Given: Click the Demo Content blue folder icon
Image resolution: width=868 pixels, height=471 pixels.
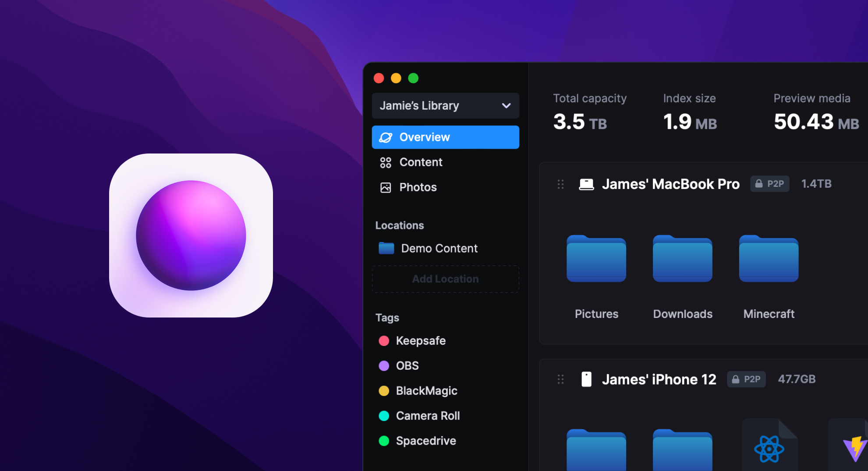Looking at the screenshot, I should pos(386,248).
